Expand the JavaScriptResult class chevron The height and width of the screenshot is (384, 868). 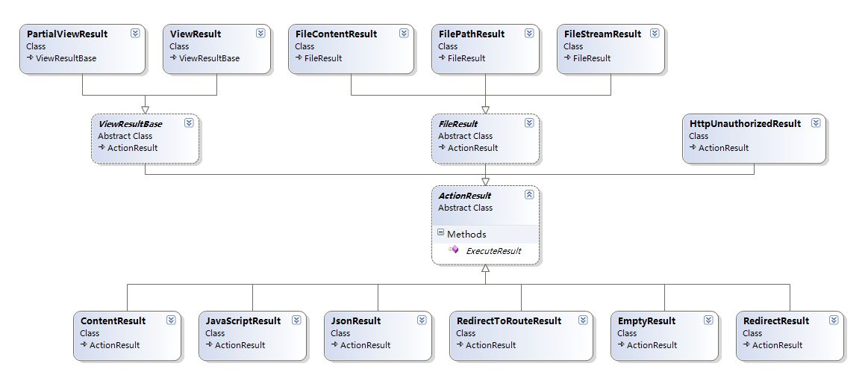(296, 320)
